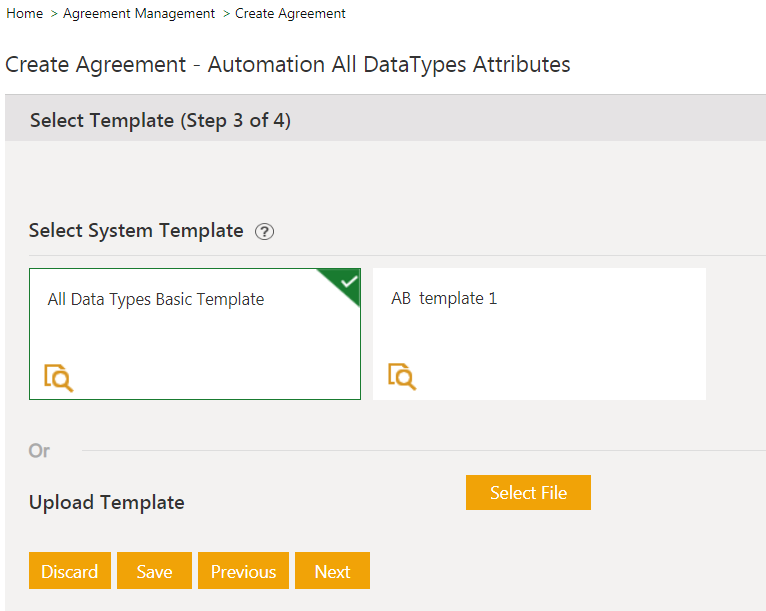
Task: Click the Create Agreement page title
Action: tap(288, 65)
